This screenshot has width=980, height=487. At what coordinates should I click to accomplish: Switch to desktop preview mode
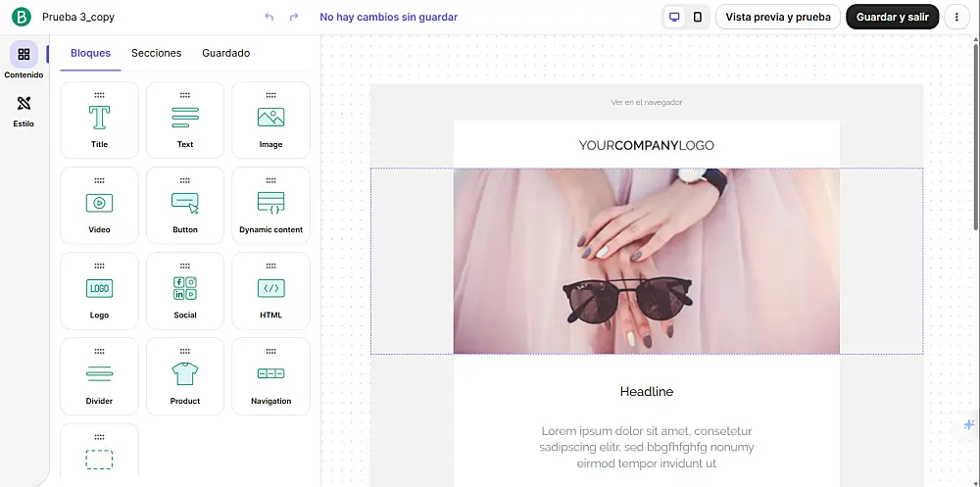(674, 17)
